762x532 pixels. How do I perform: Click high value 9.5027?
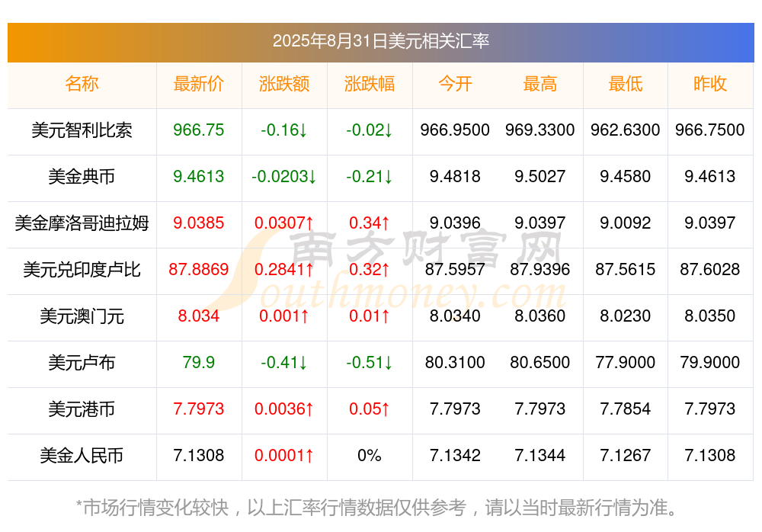click(540, 177)
